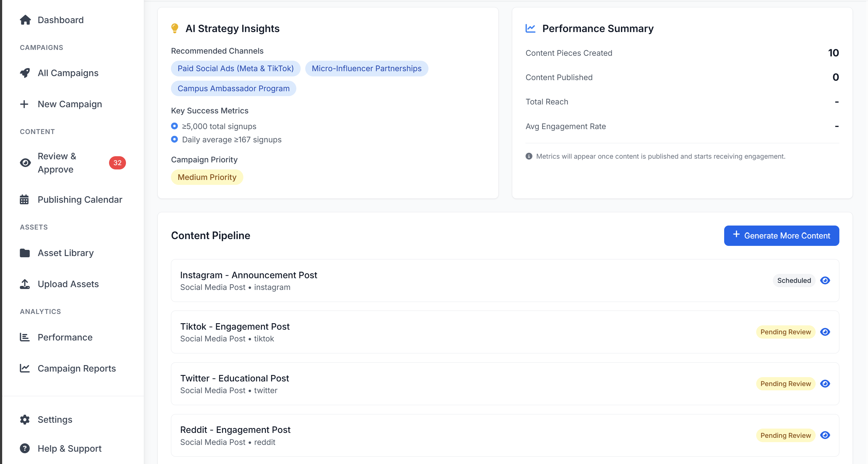
Task: Click the Asset Library folder icon
Action: click(x=25, y=253)
